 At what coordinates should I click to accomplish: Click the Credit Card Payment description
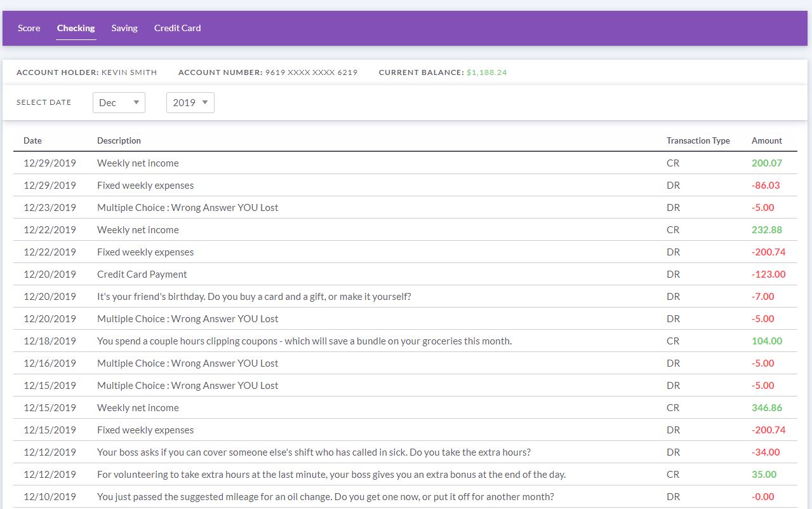coord(142,274)
